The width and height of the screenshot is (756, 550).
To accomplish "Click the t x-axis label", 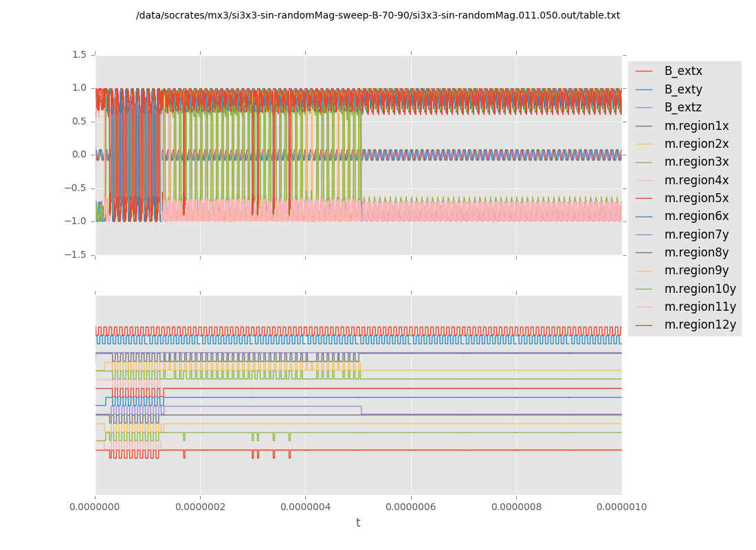I will click(358, 522).
